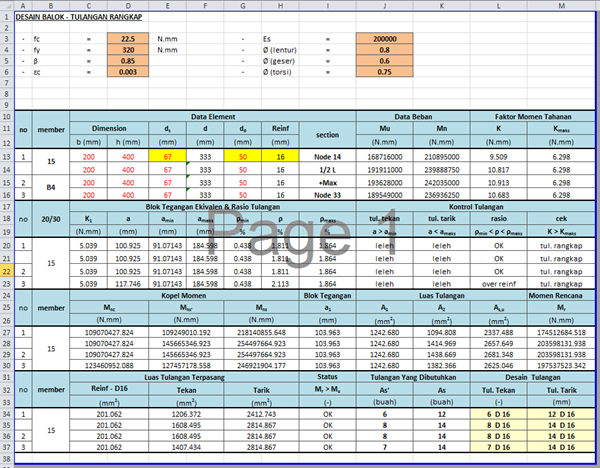Select Mr value 197537523.342
The image size is (600, 468).
tap(561, 365)
